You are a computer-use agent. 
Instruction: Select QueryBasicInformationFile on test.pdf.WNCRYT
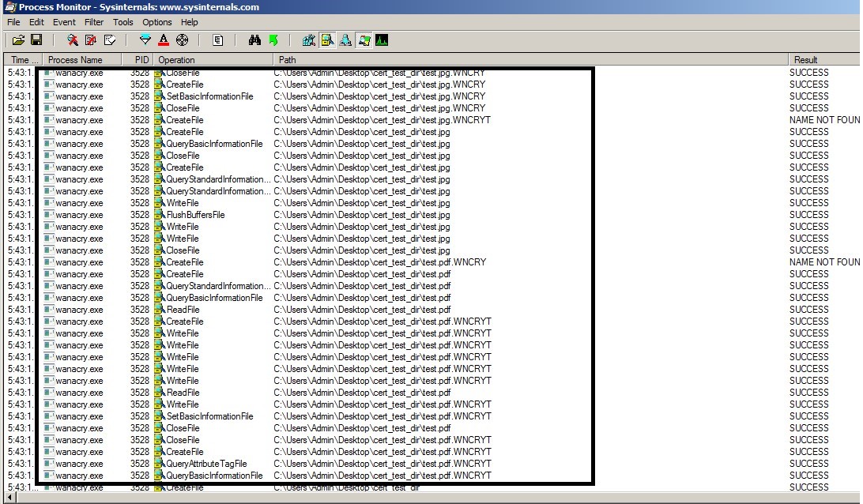coord(215,476)
